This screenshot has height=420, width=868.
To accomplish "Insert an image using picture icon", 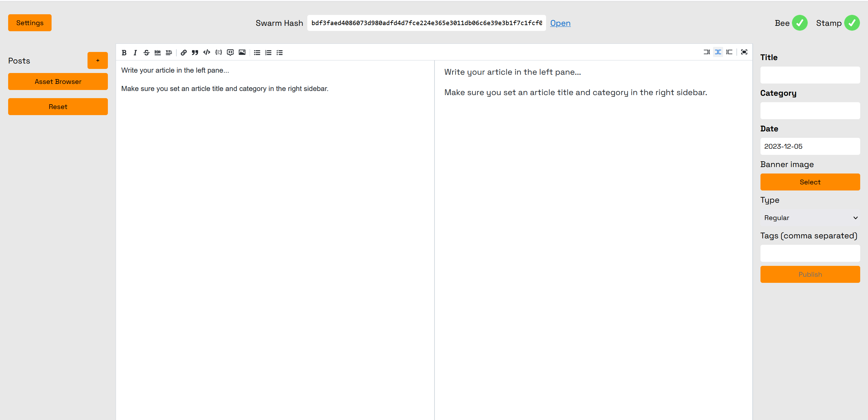I will 242,52.
